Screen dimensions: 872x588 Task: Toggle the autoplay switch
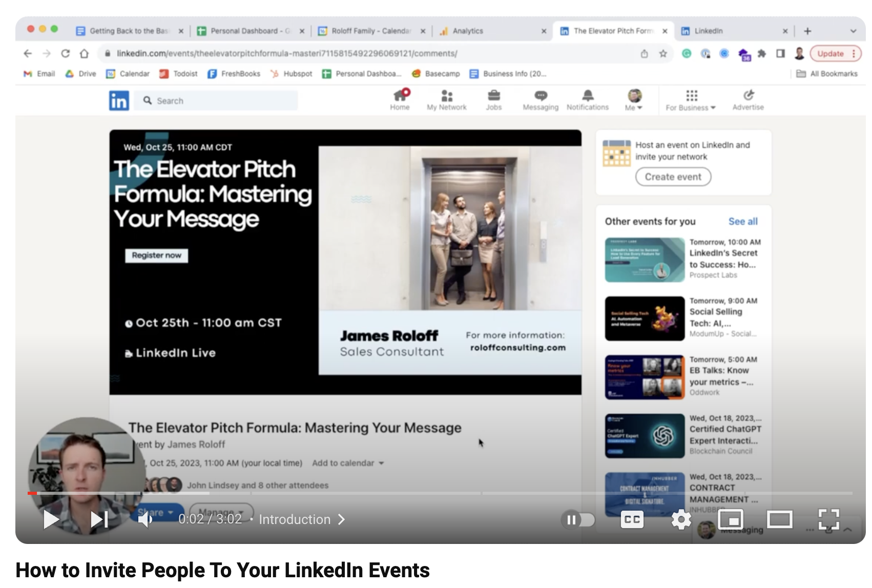tap(578, 520)
